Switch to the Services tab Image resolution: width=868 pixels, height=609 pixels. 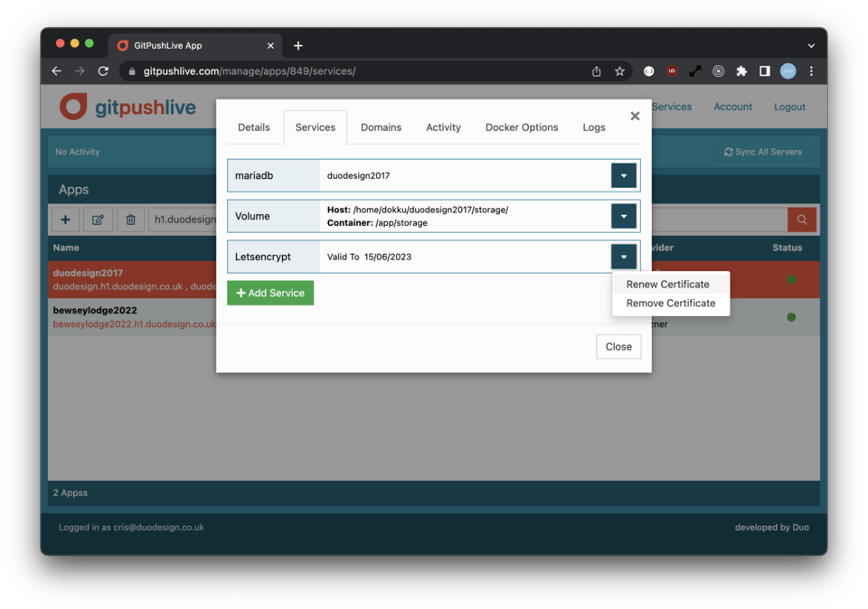315,127
